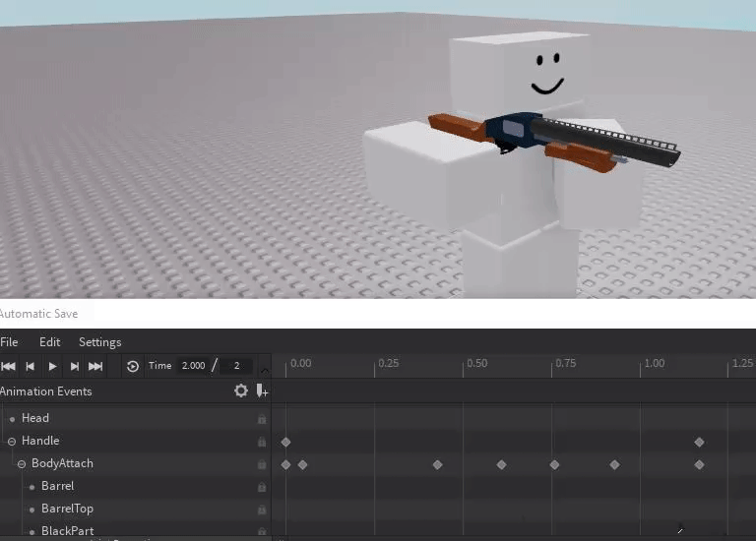Click the 0.25 timeline ruler mark
The image size is (756, 541).
tap(388, 363)
